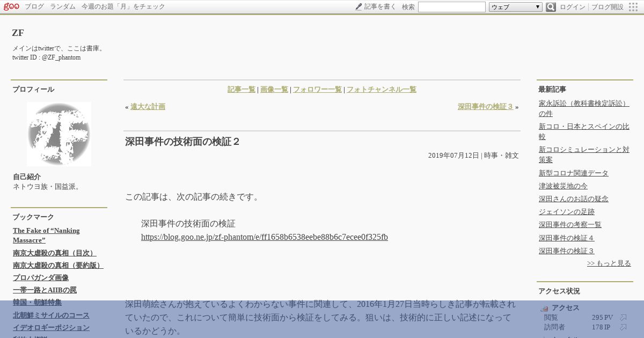644x338 pixels.
Task: Open bookmark 南京大虐殺の真相（要約版）
Action: click(58, 265)
